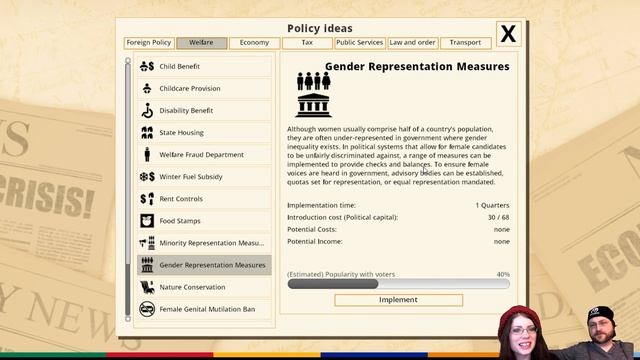The image size is (640, 360).
Task: Click the Gender Representation Measures heading
Action: (417, 67)
